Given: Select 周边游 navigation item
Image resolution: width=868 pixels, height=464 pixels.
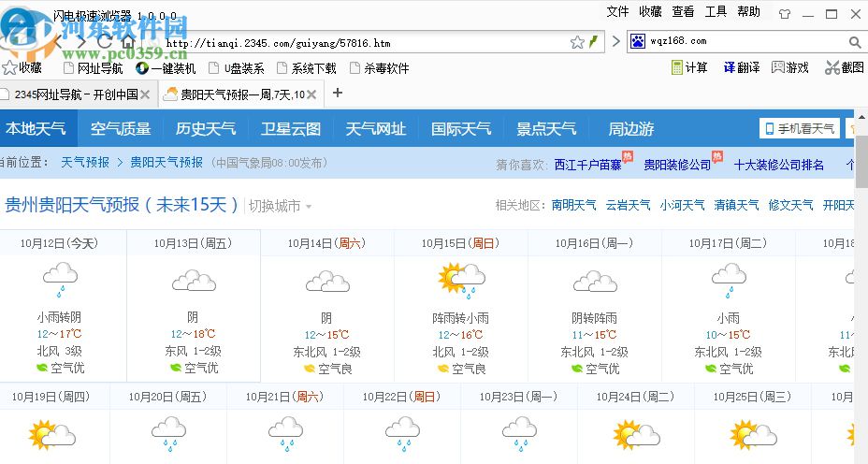Looking at the screenshot, I should (631, 128).
